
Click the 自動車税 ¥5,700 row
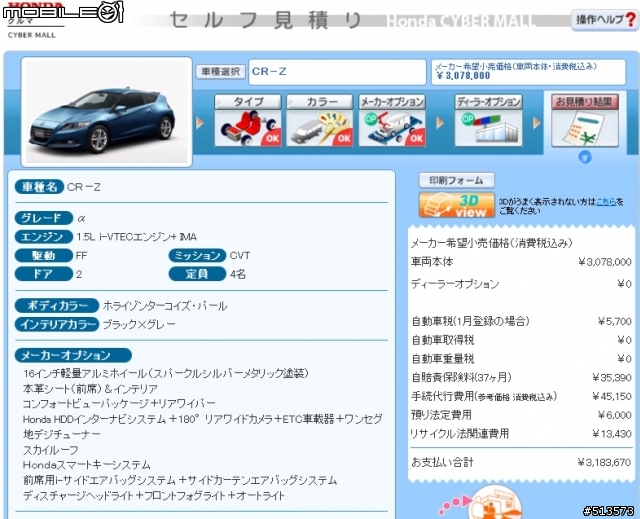pyautogui.click(x=521, y=322)
